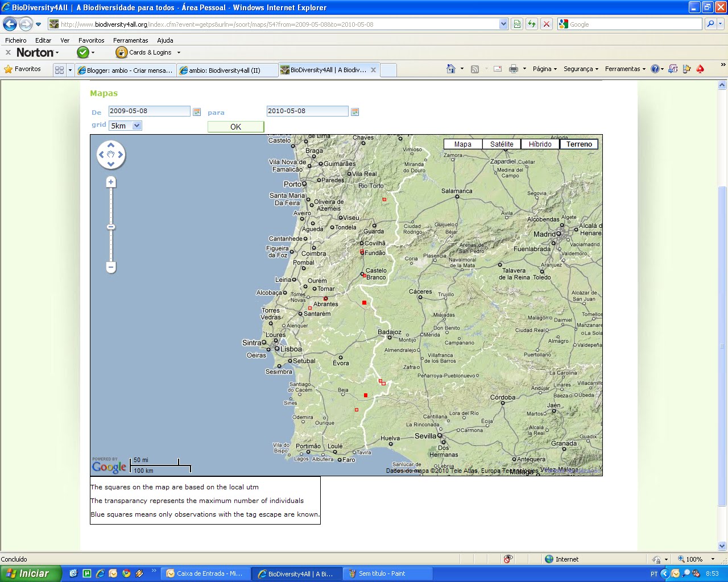728x582 pixels.
Task: Start a search with the magnifier icon
Action: click(x=710, y=24)
